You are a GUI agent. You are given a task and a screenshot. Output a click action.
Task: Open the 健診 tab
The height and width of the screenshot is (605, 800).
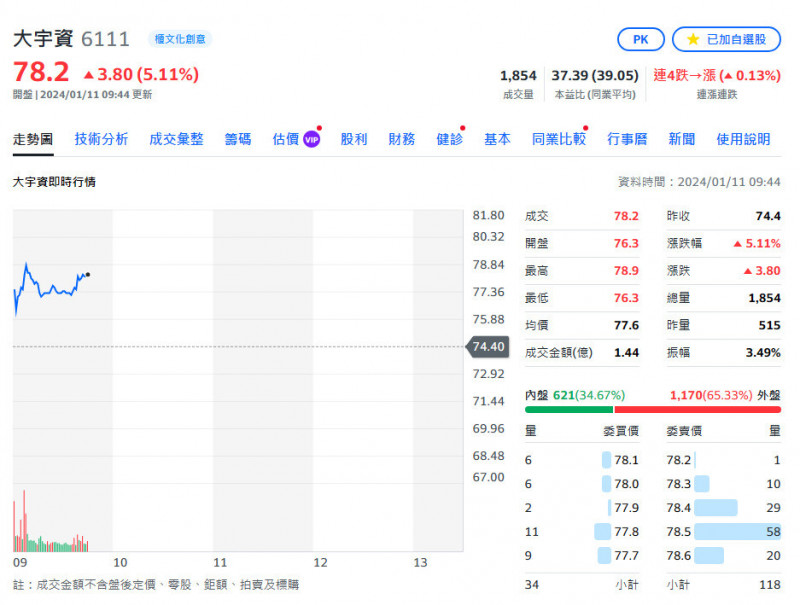click(x=449, y=139)
